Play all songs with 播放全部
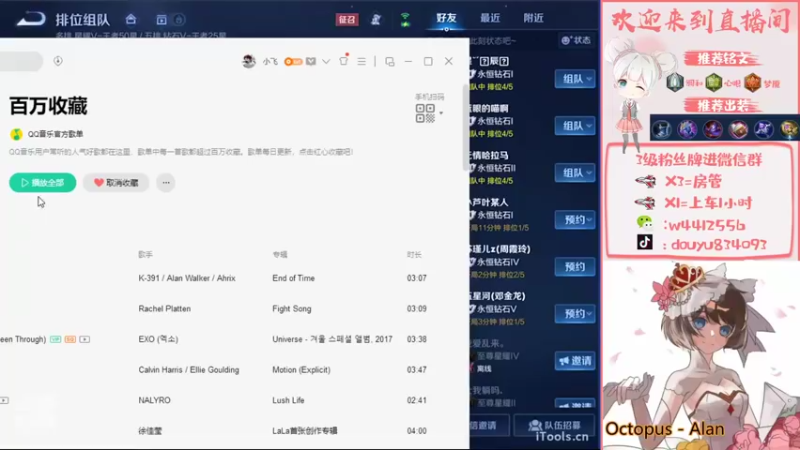This screenshot has height=450, width=800. [x=43, y=183]
